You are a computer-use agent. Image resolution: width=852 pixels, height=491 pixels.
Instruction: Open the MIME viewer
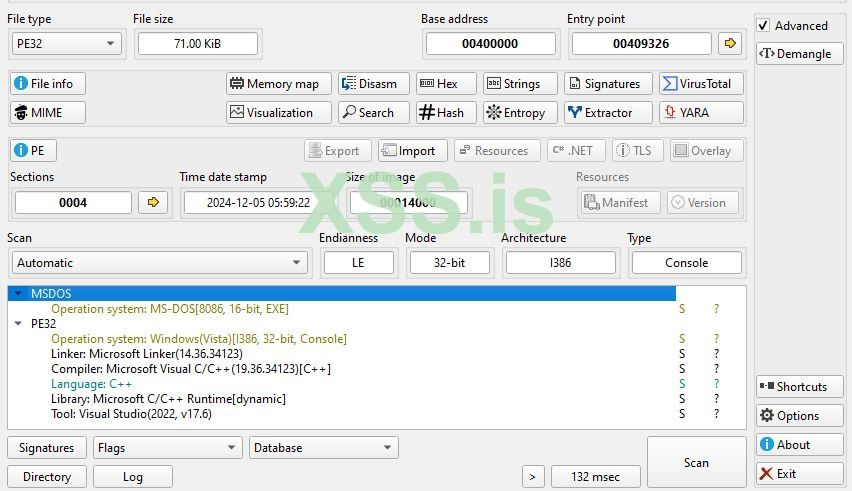tap(48, 112)
